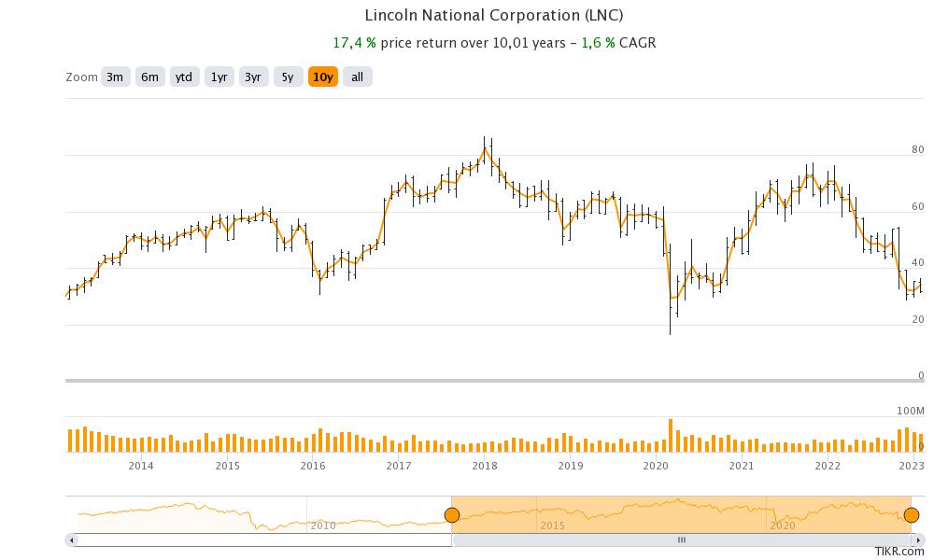Activate the 10y zoom button
934x560 pixels.
[x=323, y=77]
